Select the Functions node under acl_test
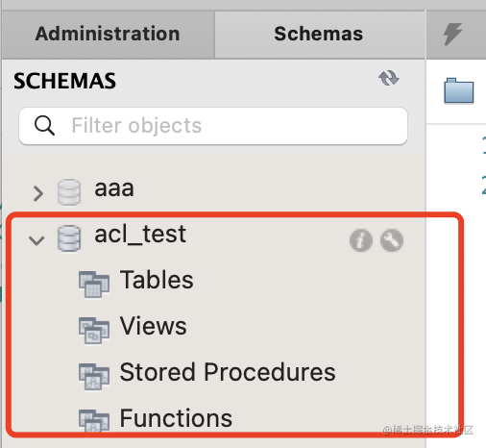This screenshot has width=486, height=448. tap(176, 418)
